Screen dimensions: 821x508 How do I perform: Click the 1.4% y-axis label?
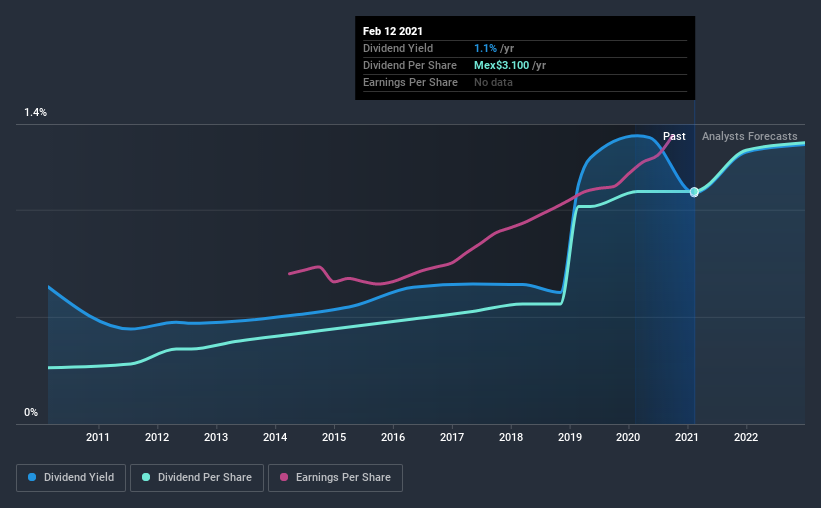coord(36,113)
